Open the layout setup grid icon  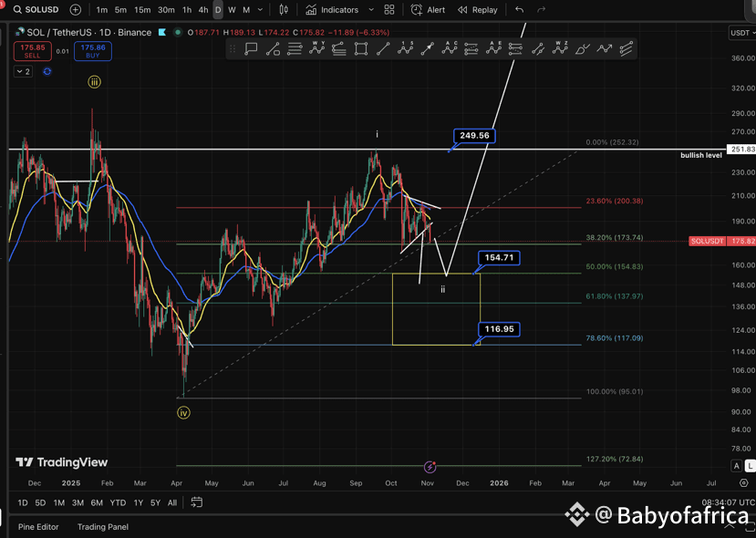[x=389, y=10]
